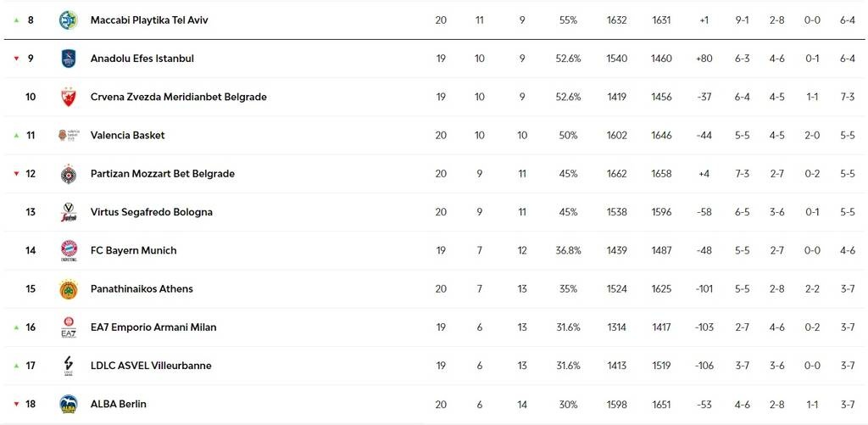This screenshot has height=425, width=868.
Task: Click the Partizan Mozzart Bet logo
Action: tap(69, 173)
